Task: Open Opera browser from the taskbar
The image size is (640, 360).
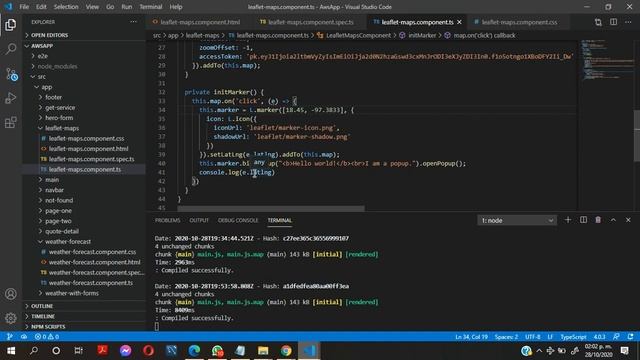Action: (x=148, y=351)
